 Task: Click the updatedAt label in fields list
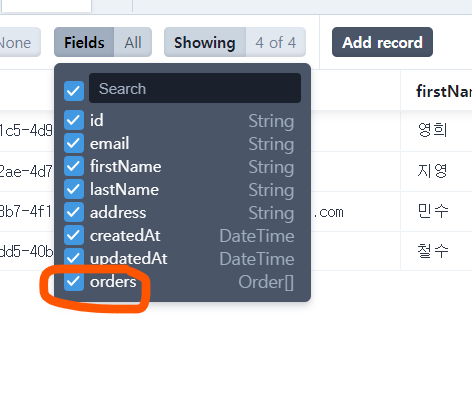tap(129, 258)
